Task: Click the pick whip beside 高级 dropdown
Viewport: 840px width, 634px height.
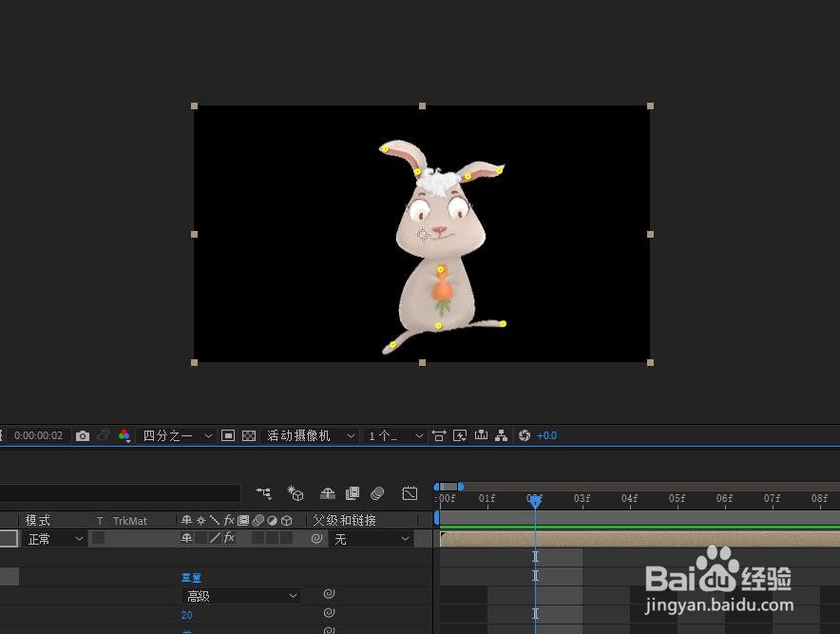Action: [x=329, y=594]
